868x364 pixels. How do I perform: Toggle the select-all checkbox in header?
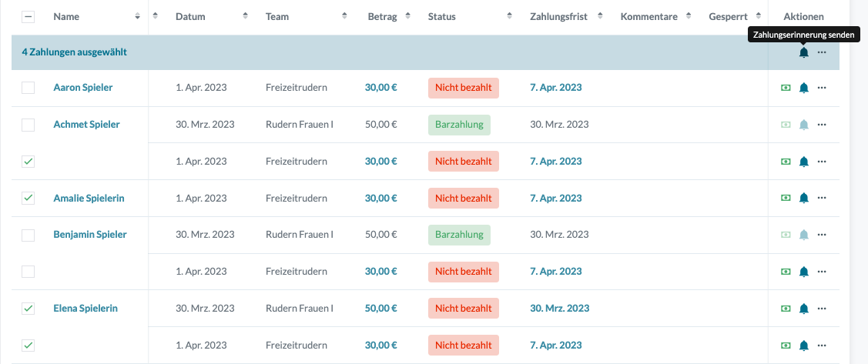(28, 16)
